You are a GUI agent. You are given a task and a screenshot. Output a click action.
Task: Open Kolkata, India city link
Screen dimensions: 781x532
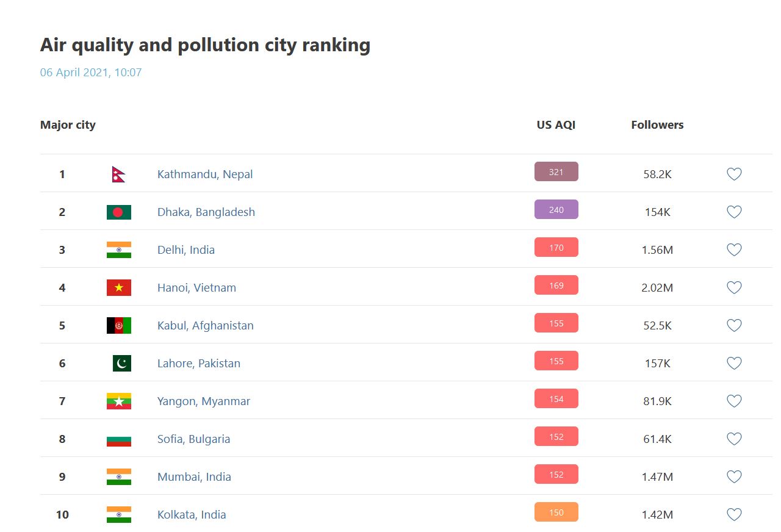pyautogui.click(x=192, y=515)
